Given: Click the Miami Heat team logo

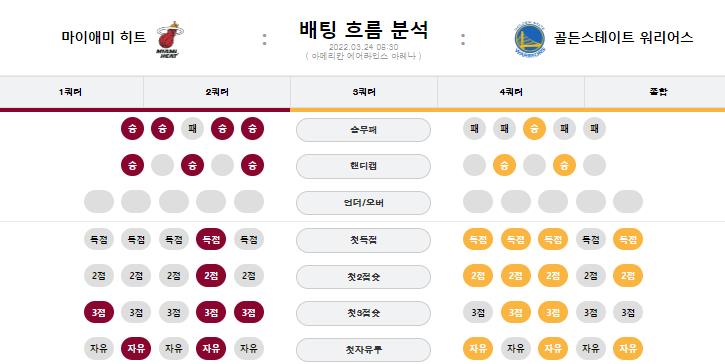Looking at the screenshot, I should (169, 39).
